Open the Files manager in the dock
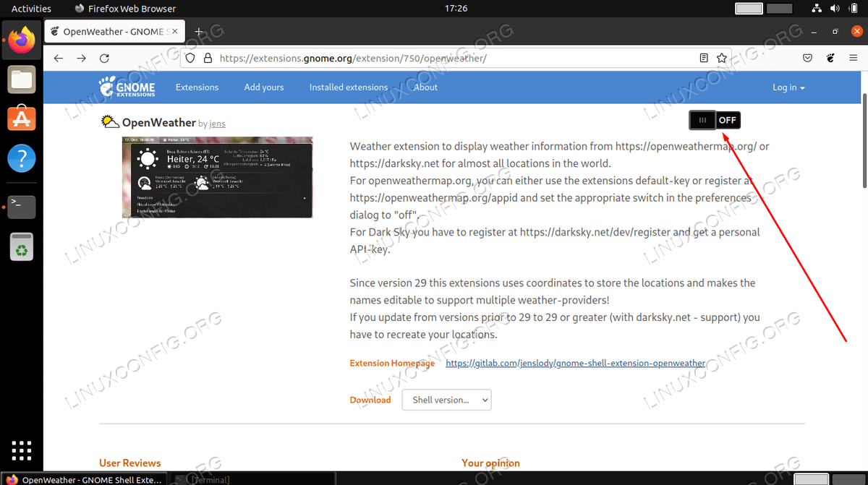Screen dimensions: 868x485 coord(22,79)
